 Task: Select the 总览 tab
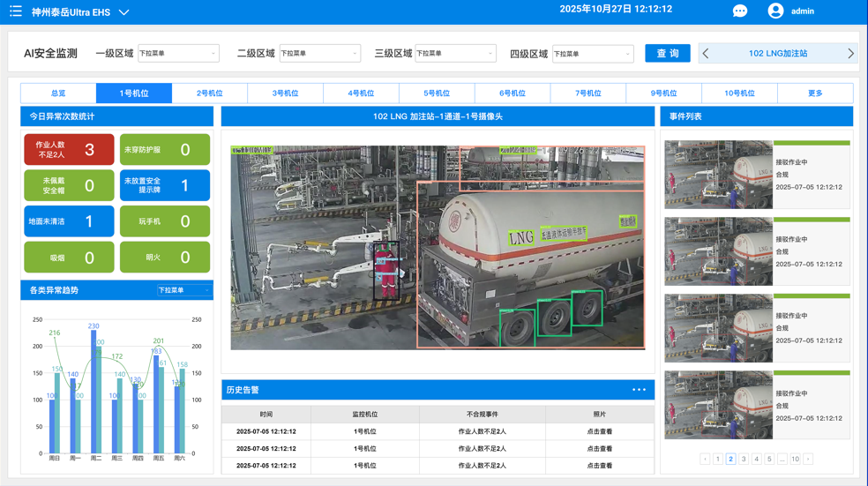[58, 93]
